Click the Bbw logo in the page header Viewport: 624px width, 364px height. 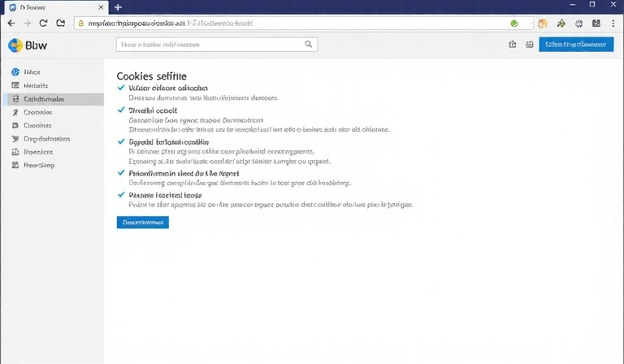click(15, 45)
